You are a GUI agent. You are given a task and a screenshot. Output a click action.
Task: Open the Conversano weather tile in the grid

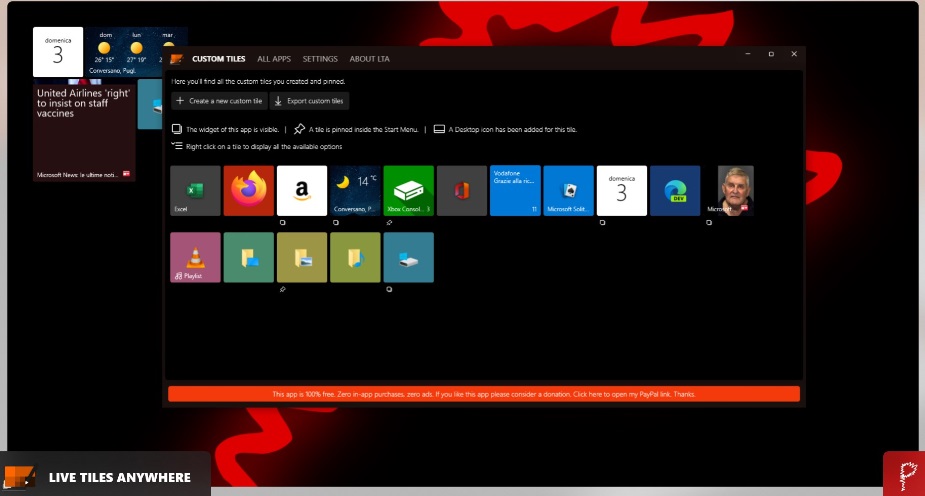coord(355,190)
